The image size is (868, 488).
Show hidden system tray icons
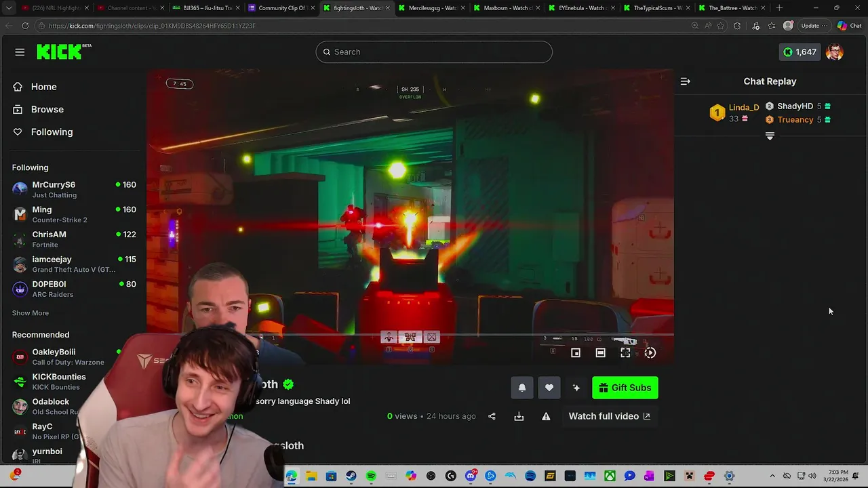click(772, 476)
